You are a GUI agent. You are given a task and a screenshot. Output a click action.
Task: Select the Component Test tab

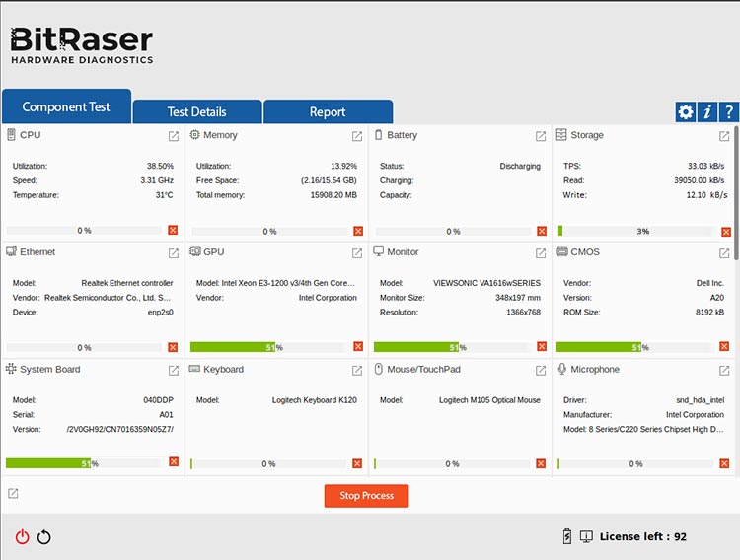[x=66, y=106]
